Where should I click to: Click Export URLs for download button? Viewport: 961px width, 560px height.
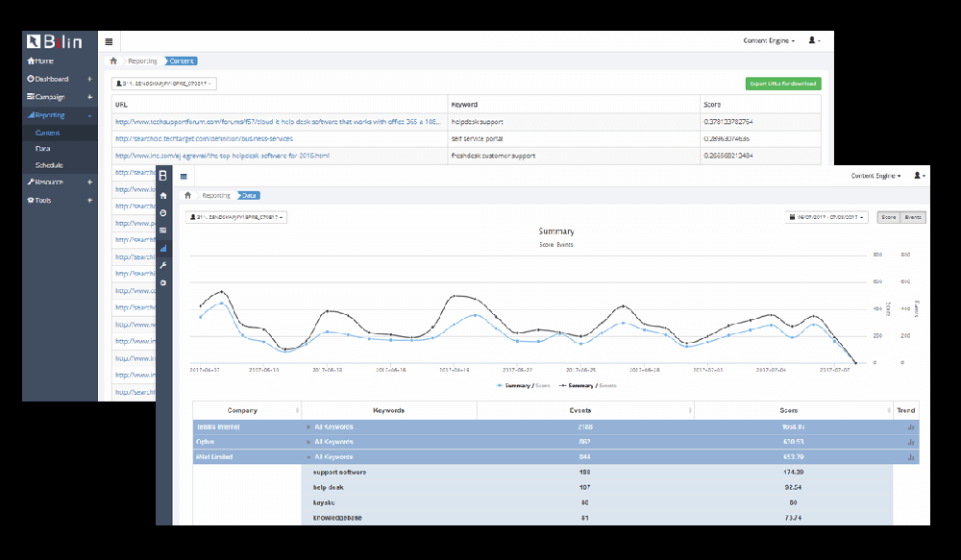click(x=783, y=84)
